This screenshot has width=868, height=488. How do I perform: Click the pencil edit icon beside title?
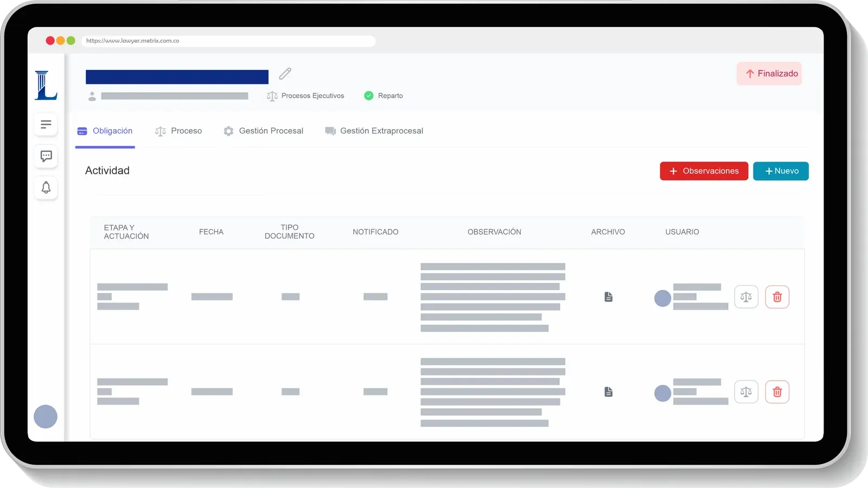click(285, 74)
